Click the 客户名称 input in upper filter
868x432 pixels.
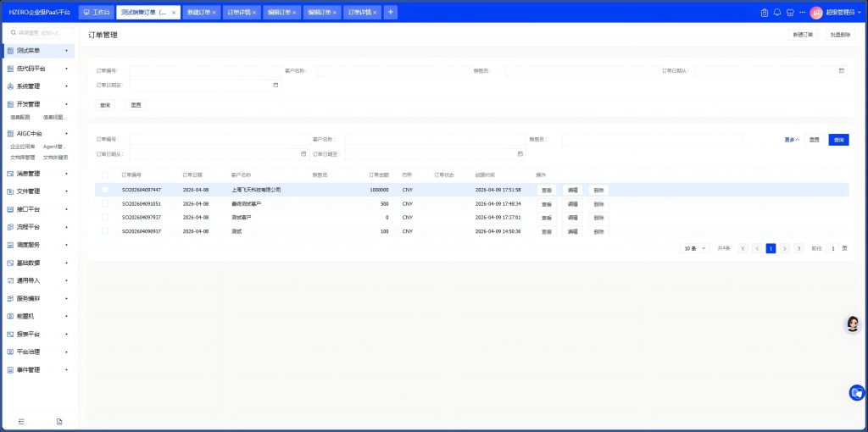coord(392,71)
